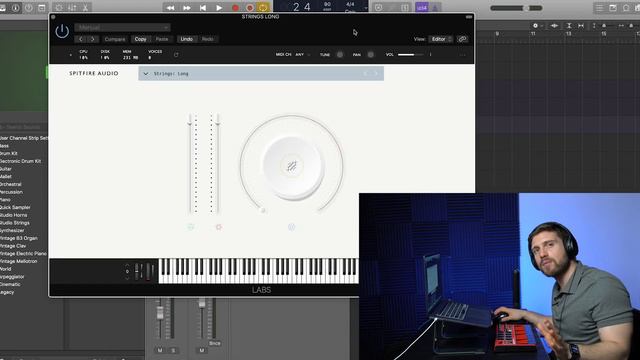Click the scissors Editors icon in Logic toolbar
The height and width of the screenshot is (360, 640).
(85, 7)
